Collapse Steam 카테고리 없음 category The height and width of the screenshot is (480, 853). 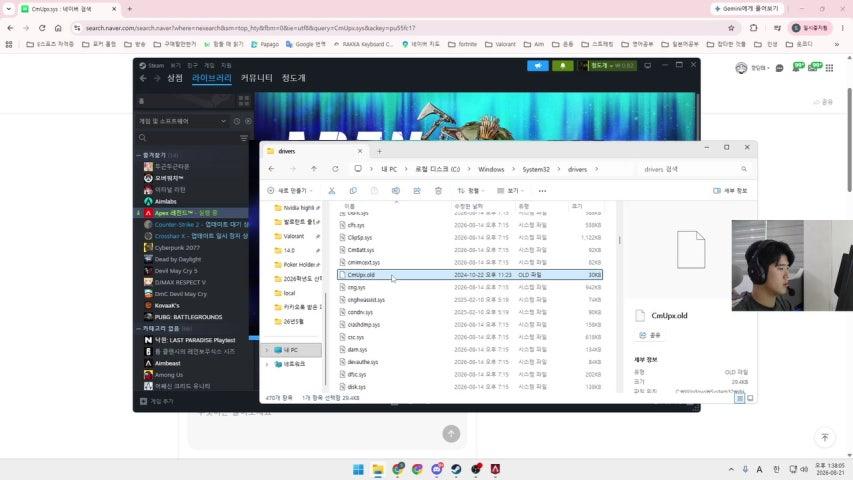pos(139,328)
